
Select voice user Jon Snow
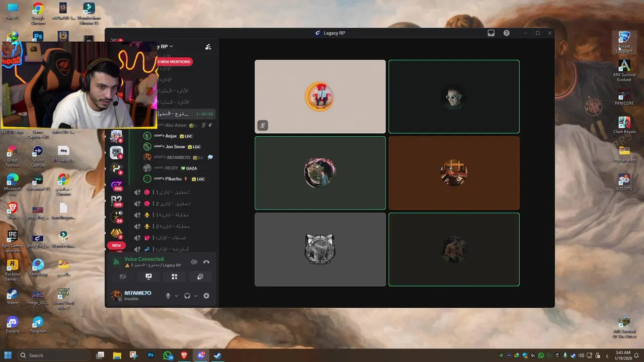coord(173,147)
